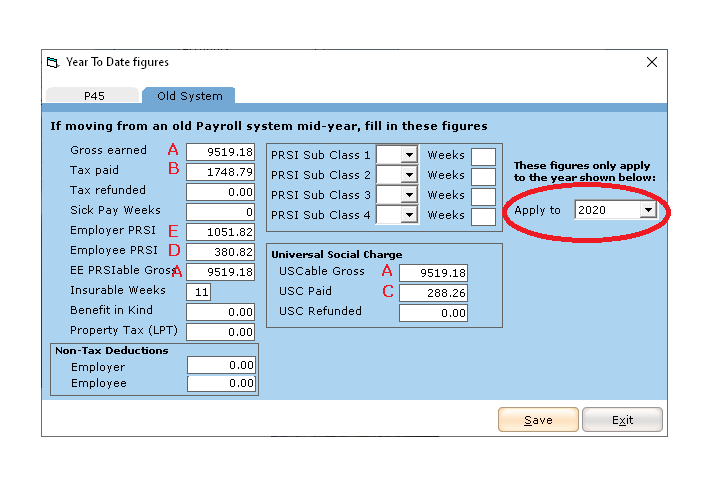
Task: Click the window icon in title bar
Action: (53, 62)
